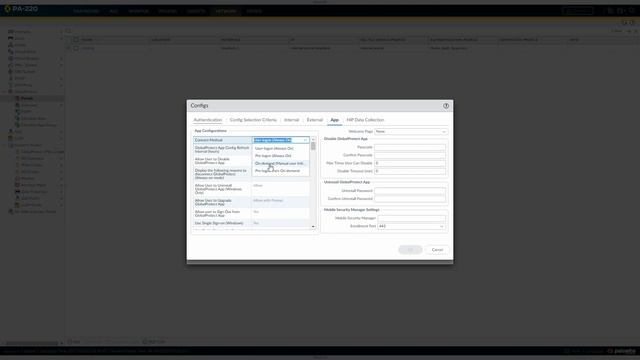Open the Welcome Page dropdown
The width and height of the screenshot is (640, 360).
411,131
